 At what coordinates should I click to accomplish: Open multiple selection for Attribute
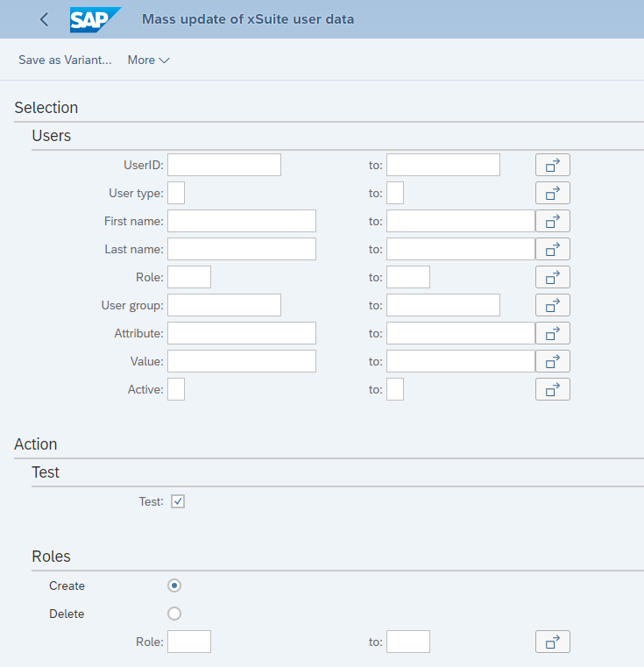[552, 333]
